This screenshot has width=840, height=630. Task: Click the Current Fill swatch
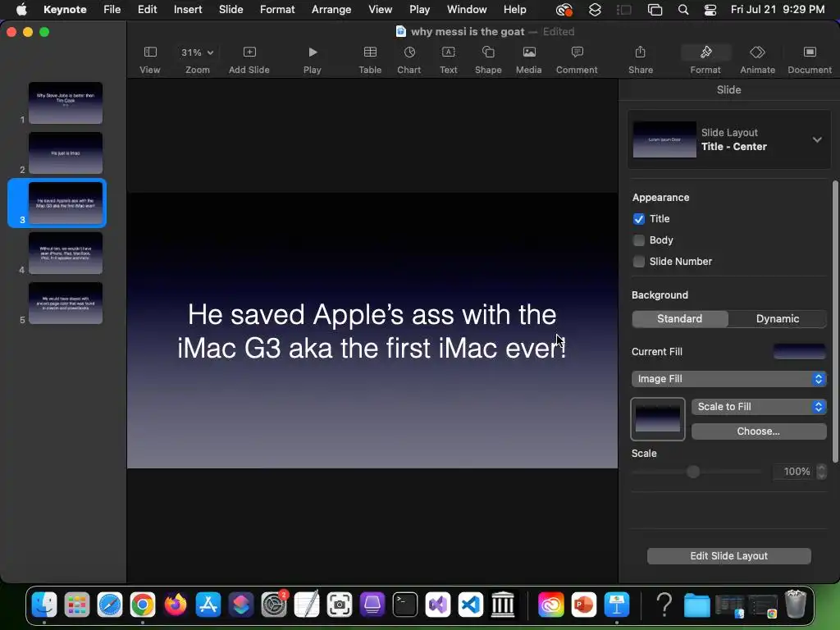tap(799, 352)
